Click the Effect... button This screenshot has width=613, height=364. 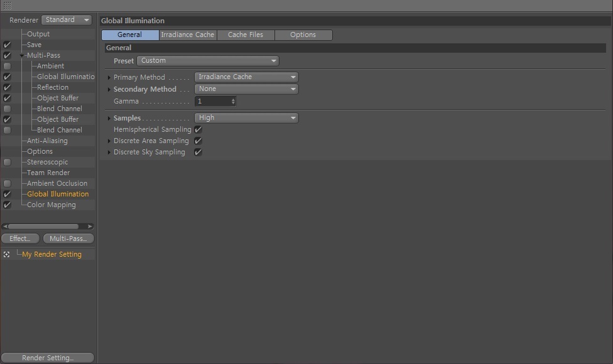pyautogui.click(x=20, y=238)
